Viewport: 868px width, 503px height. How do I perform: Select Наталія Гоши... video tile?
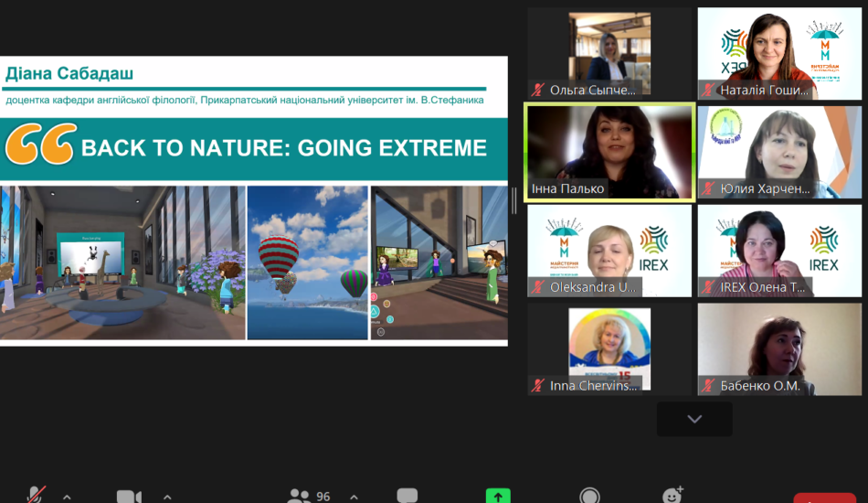click(x=779, y=54)
